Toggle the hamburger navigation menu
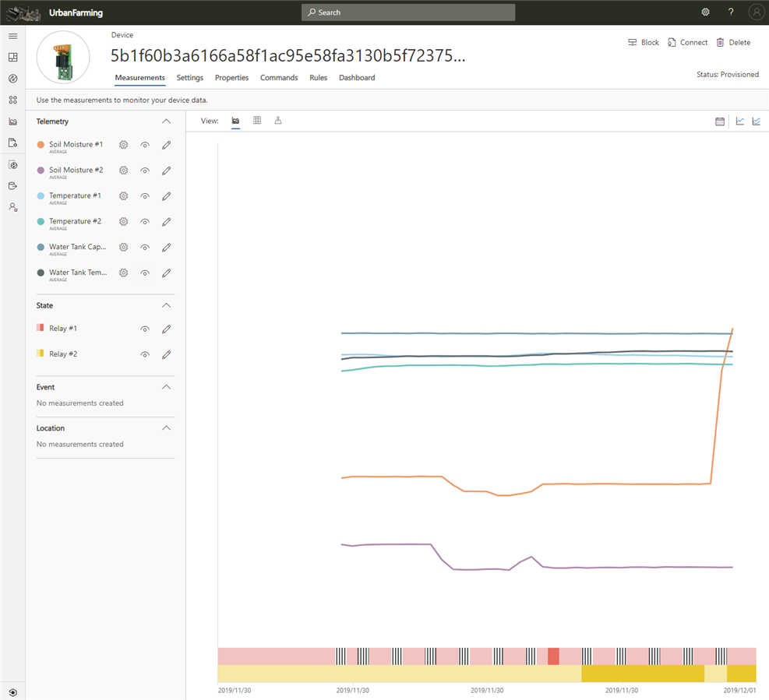 point(12,37)
